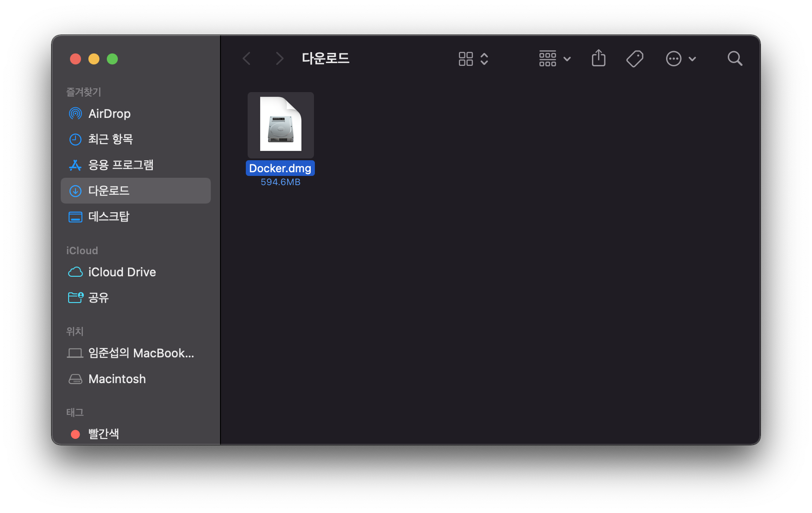Click the red tag color dot
The height and width of the screenshot is (513, 812).
75,434
